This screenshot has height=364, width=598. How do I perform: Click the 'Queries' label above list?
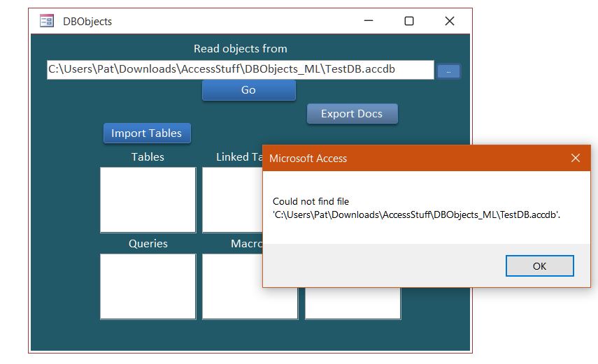coord(148,244)
